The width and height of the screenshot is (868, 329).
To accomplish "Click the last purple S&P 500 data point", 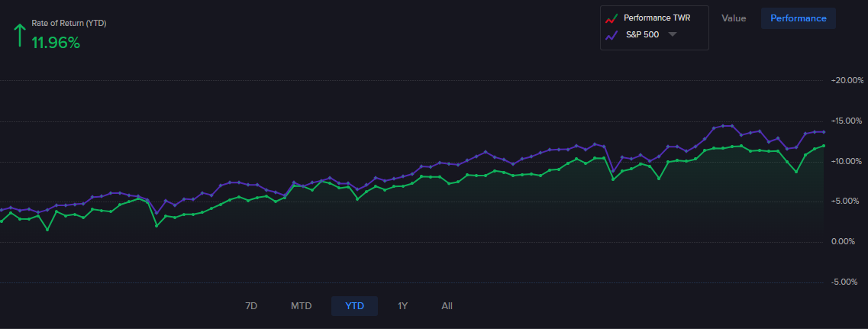I will [824, 132].
